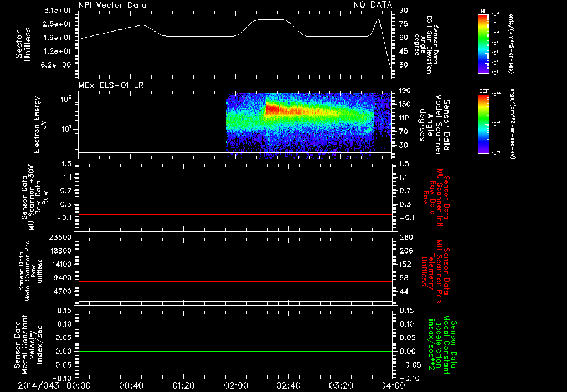The width and height of the screenshot is (567, 392).
Task: Click the "98" telemetry axis value
Action: click(404, 278)
